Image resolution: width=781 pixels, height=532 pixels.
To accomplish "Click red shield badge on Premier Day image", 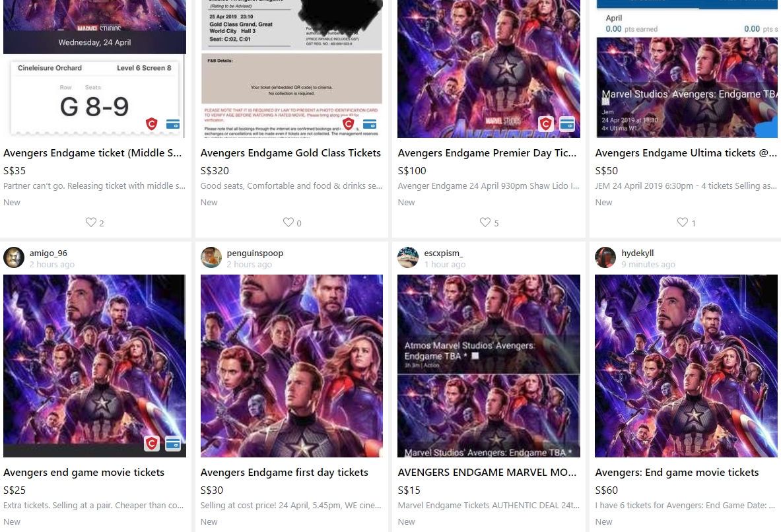I will (546, 124).
